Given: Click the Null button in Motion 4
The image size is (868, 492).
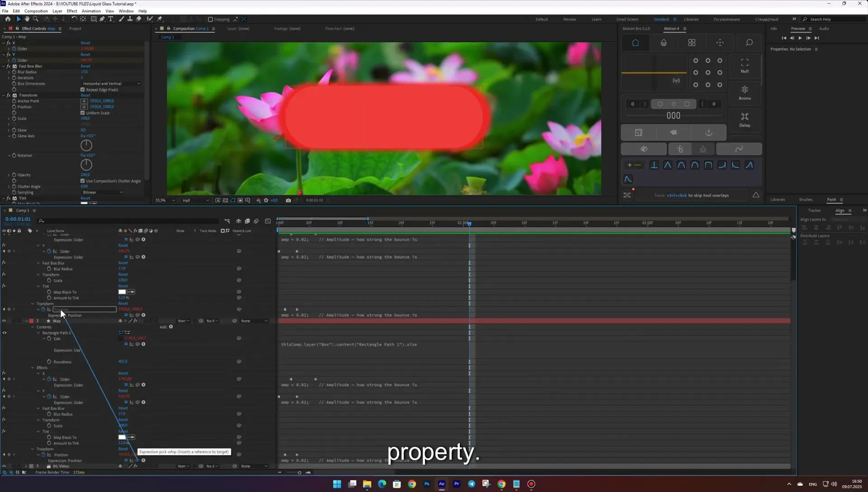Looking at the screenshot, I should 745,66.
